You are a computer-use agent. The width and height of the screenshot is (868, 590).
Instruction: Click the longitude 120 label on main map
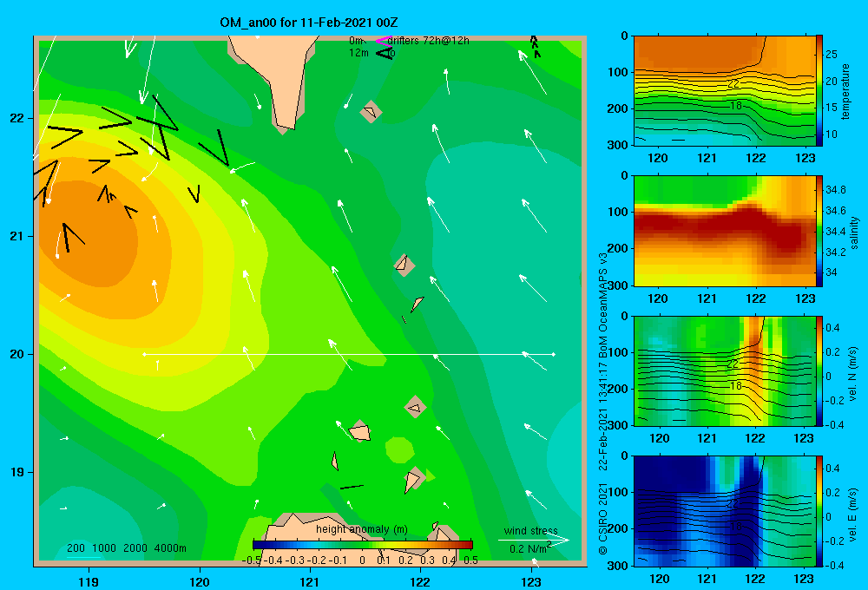tap(200, 581)
